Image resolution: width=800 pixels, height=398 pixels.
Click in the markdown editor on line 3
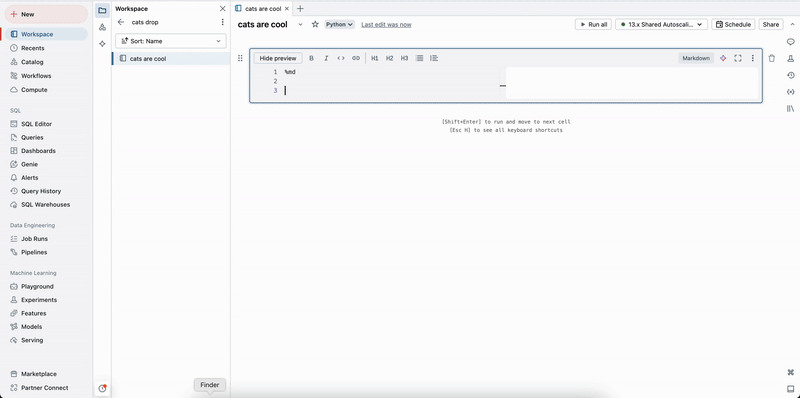tap(391, 90)
